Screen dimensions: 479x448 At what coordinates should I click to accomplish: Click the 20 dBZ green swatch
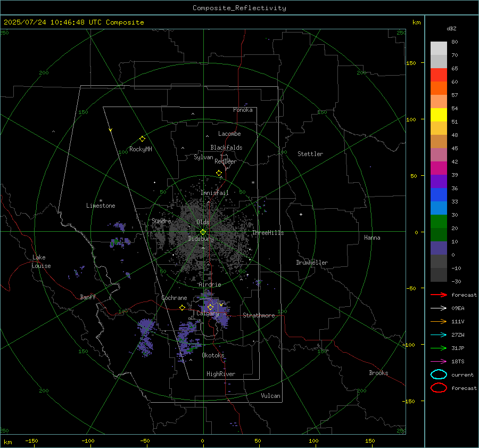pos(439,221)
